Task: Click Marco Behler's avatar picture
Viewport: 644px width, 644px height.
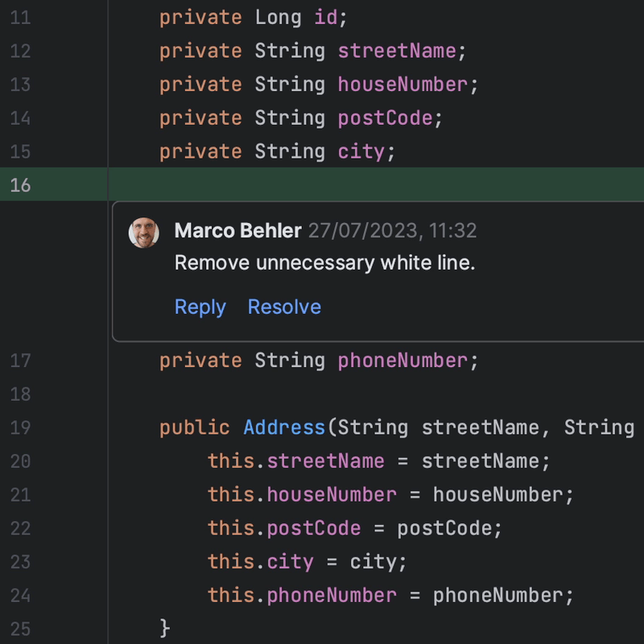Action: [x=144, y=233]
